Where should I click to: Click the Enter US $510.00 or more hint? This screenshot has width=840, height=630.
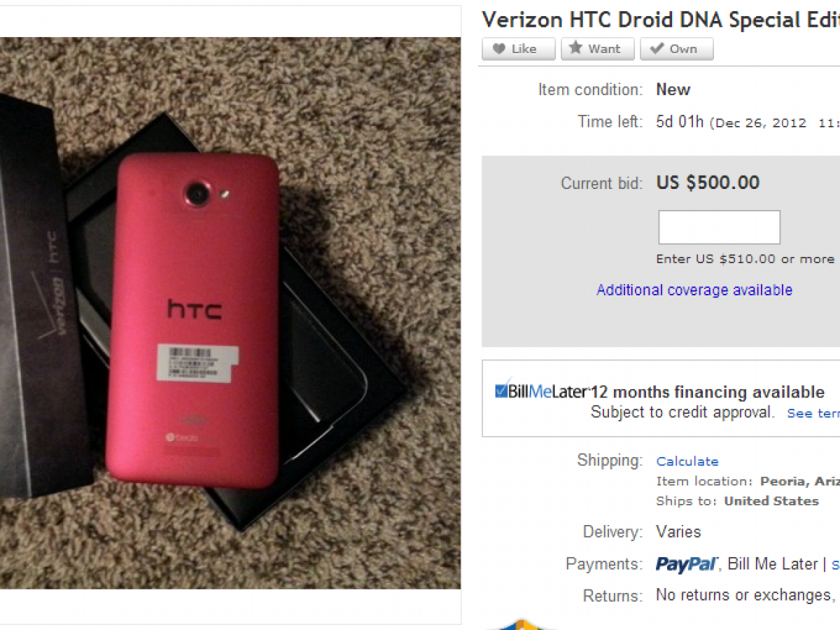pos(745,259)
